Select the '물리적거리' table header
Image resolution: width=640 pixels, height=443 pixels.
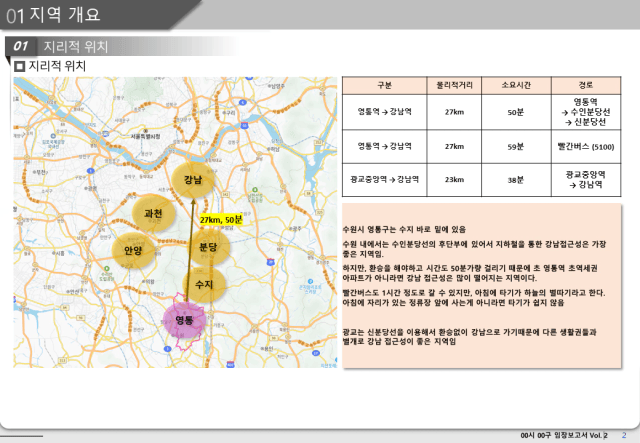pyautogui.click(x=454, y=85)
